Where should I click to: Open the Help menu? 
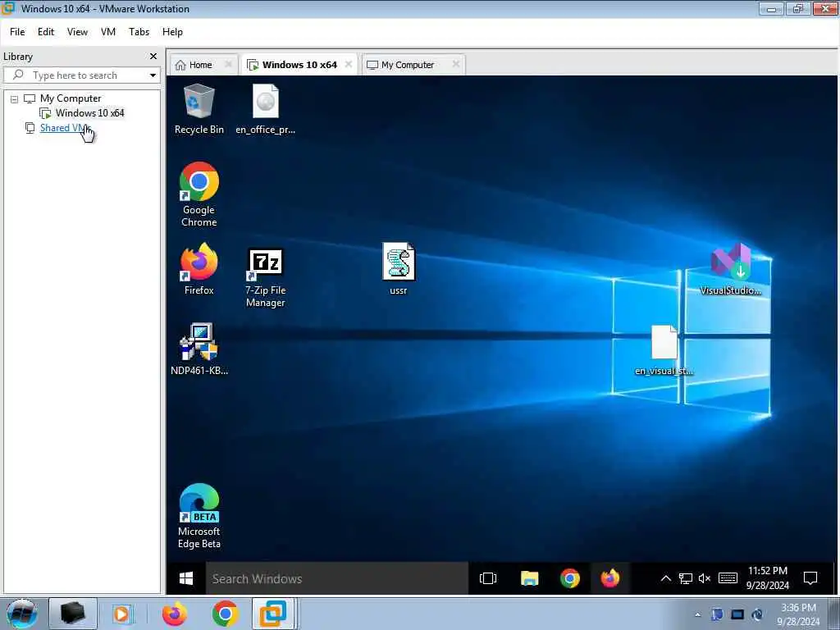[172, 32]
